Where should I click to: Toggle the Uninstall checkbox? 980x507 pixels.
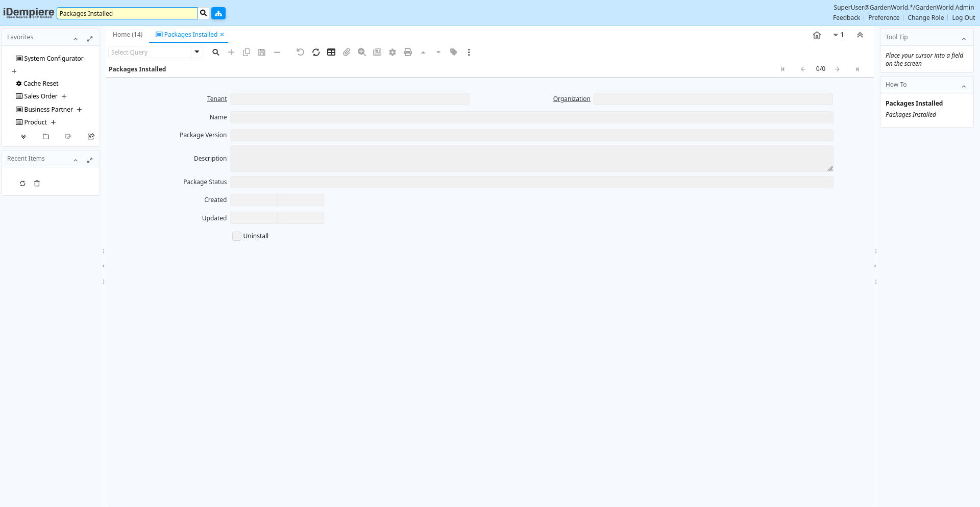tap(237, 236)
